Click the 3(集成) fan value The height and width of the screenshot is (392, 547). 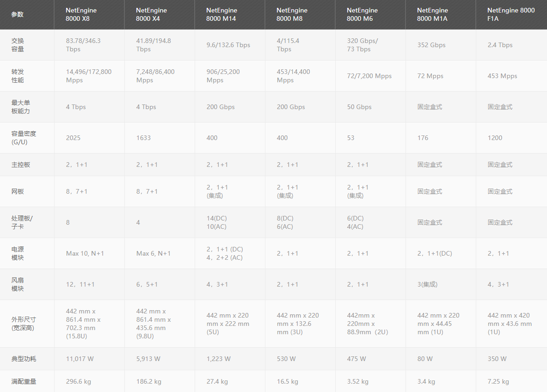(427, 285)
